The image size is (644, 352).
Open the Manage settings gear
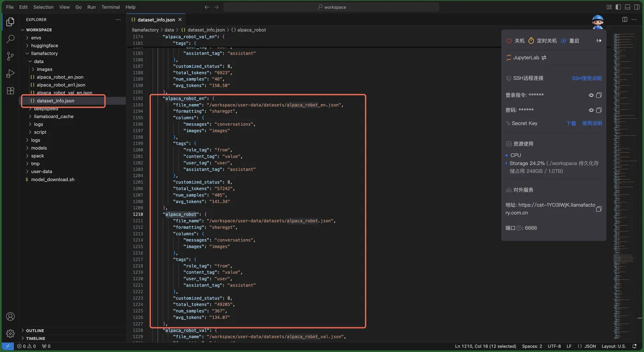click(x=10, y=334)
